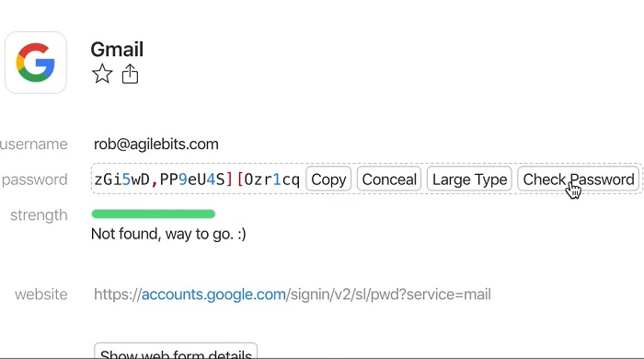
Task: Click the strength field label
Action: click(x=39, y=215)
